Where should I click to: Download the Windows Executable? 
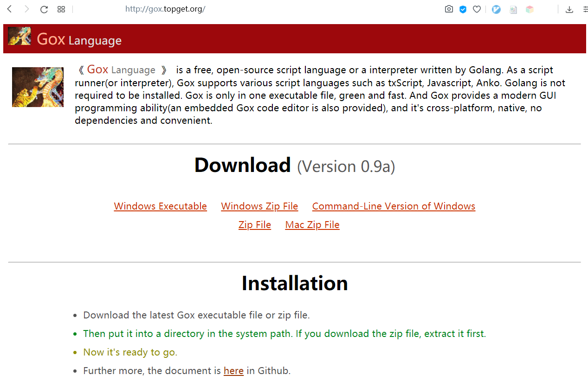(160, 206)
